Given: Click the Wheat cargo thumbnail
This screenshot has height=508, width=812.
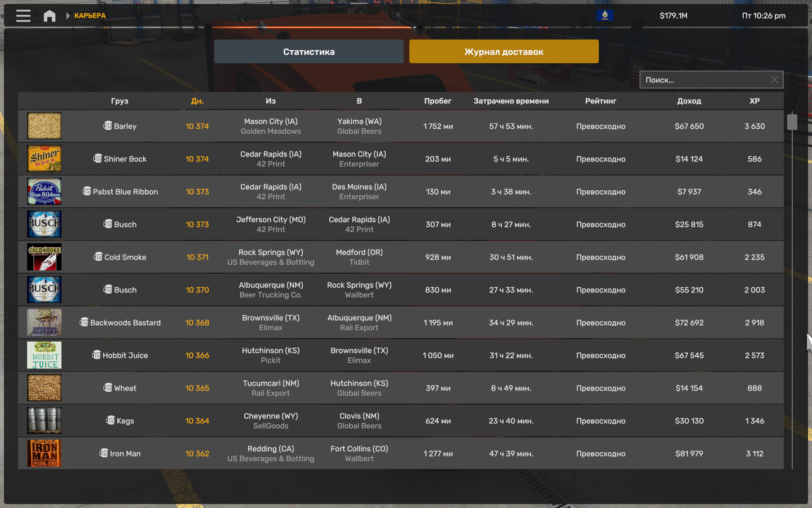Looking at the screenshot, I should tap(45, 388).
